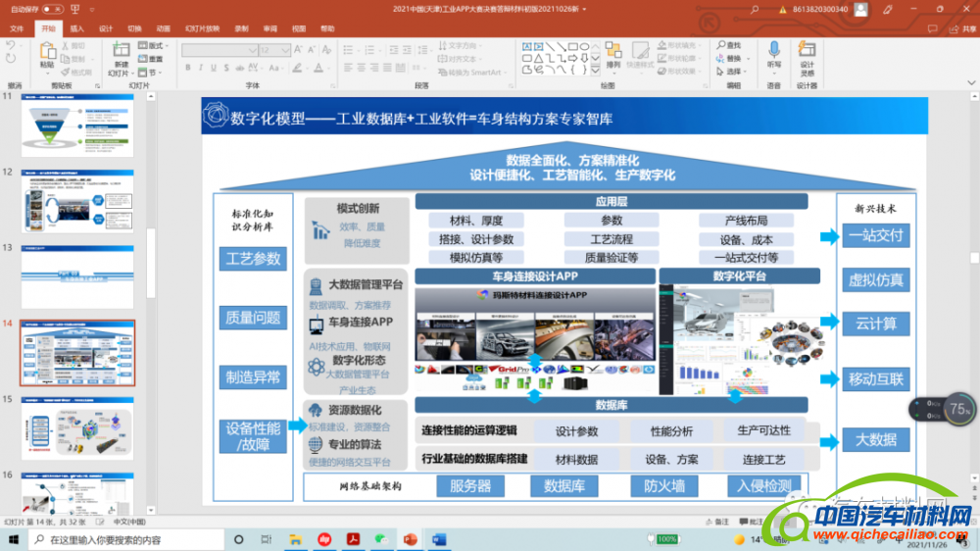Select the text box shape in gallery
The image size is (980, 551).
click(x=527, y=46)
